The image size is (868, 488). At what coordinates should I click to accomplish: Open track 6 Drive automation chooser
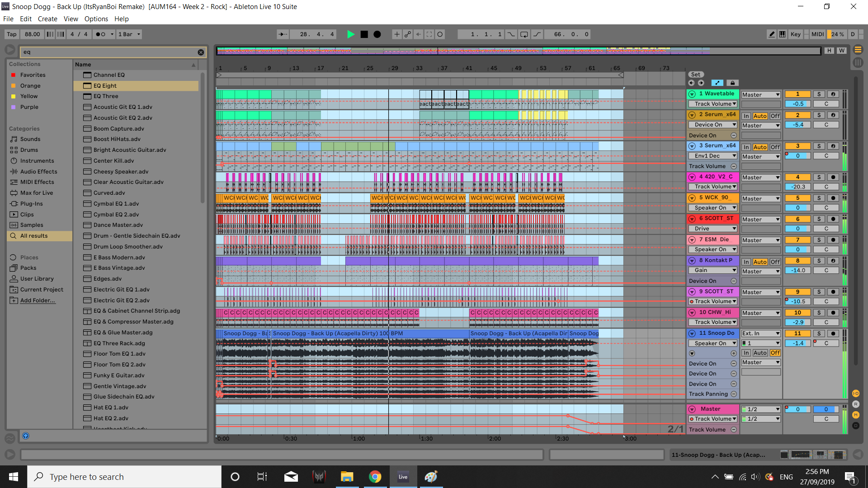tap(713, 229)
